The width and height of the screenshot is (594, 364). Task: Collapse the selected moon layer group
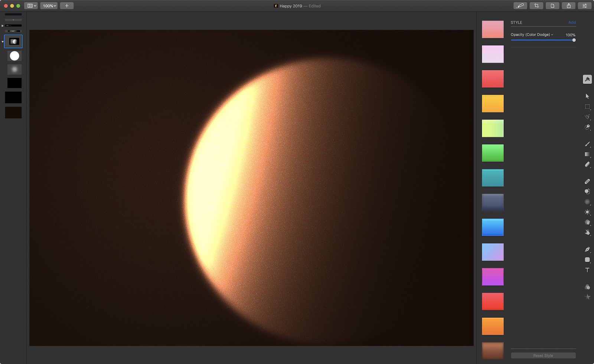tap(3, 42)
